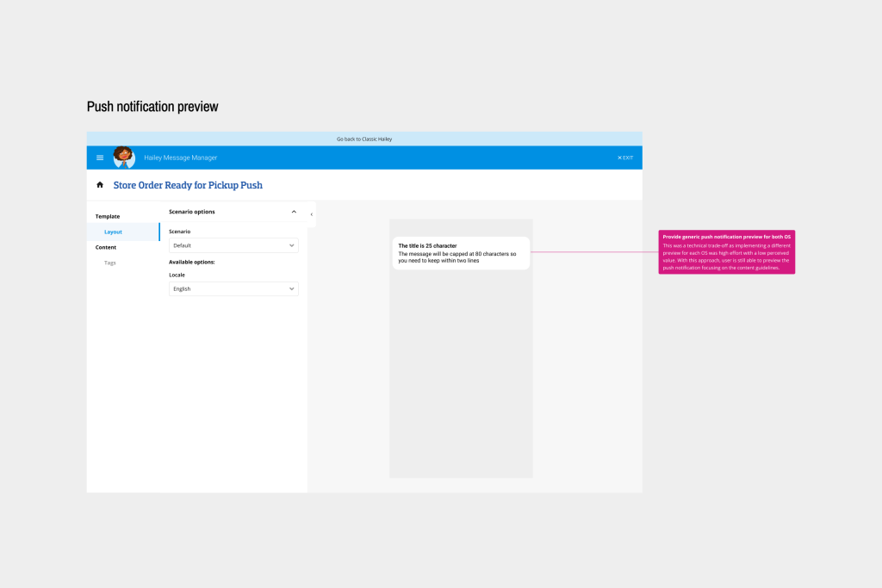This screenshot has width=882, height=588.
Task: Click the Scenario options header text
Action: tap(192, 212)
